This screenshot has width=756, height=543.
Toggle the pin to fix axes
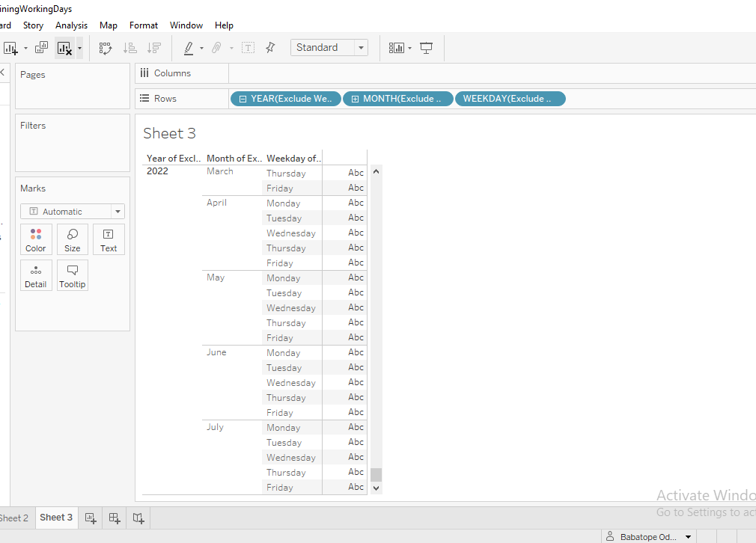click(269, 47)
